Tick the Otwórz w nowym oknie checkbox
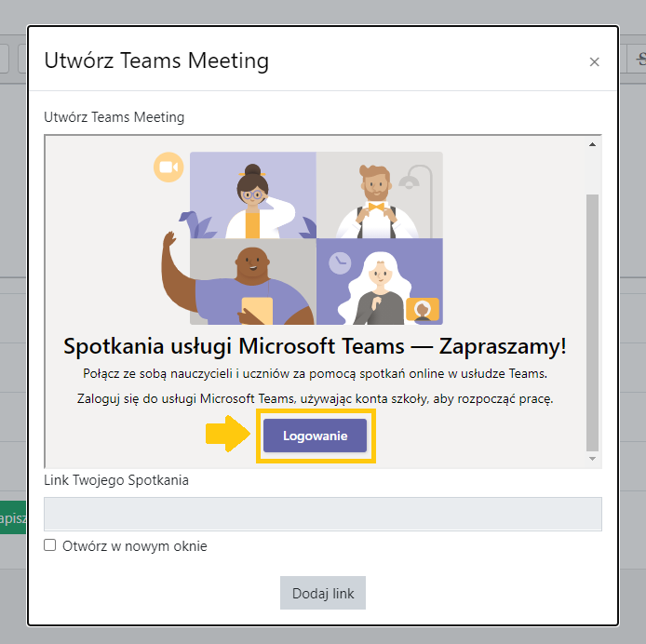Viewport: 646px width, 644px height. (50, 545)
